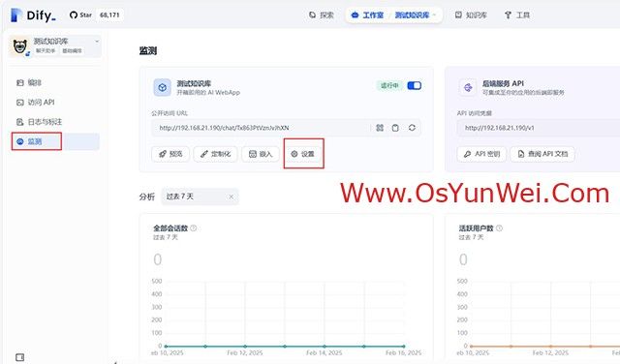Select 日志与标注 in the sidebar
The image size is (620, 364).
coord(40,122)
